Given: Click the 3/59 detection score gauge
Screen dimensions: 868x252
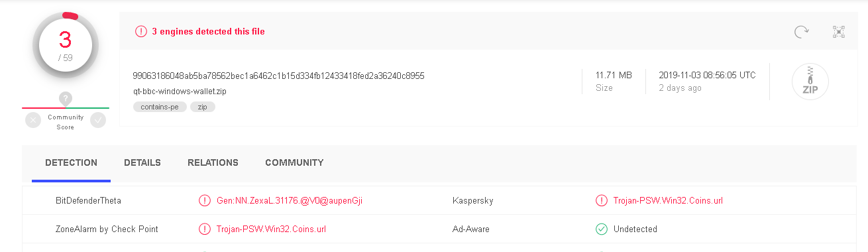Looking at the screenshot, I should tap(65, 45).
